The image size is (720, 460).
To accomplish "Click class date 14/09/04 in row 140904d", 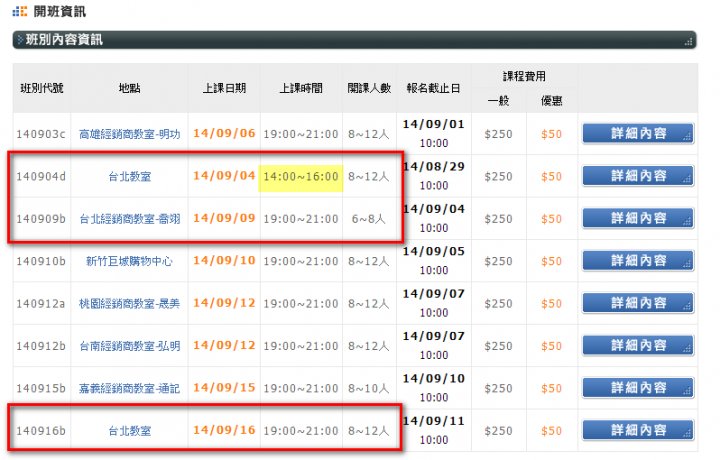I will 224,175.
